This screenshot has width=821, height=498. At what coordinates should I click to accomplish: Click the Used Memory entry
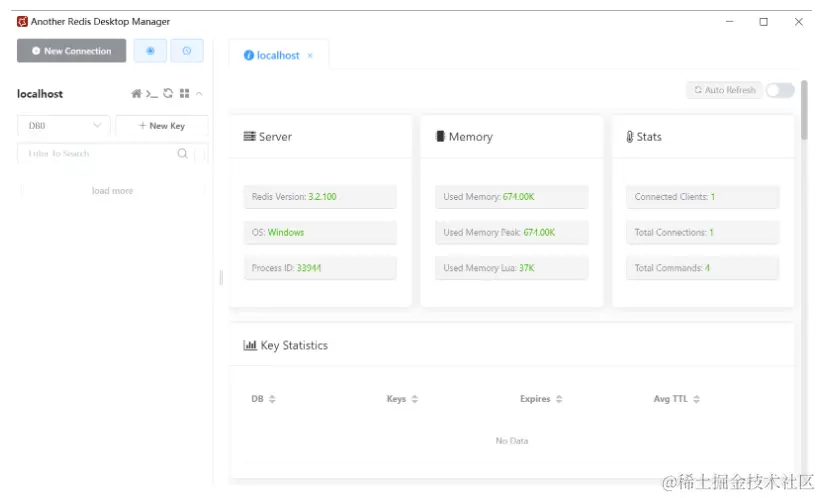[512, 197]
